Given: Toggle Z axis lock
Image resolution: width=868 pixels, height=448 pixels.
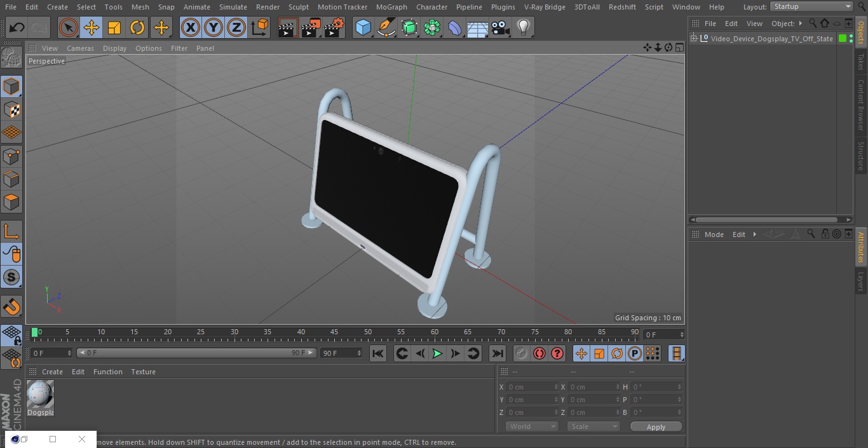Looking at the screenshot, I should tap(236, 28).
